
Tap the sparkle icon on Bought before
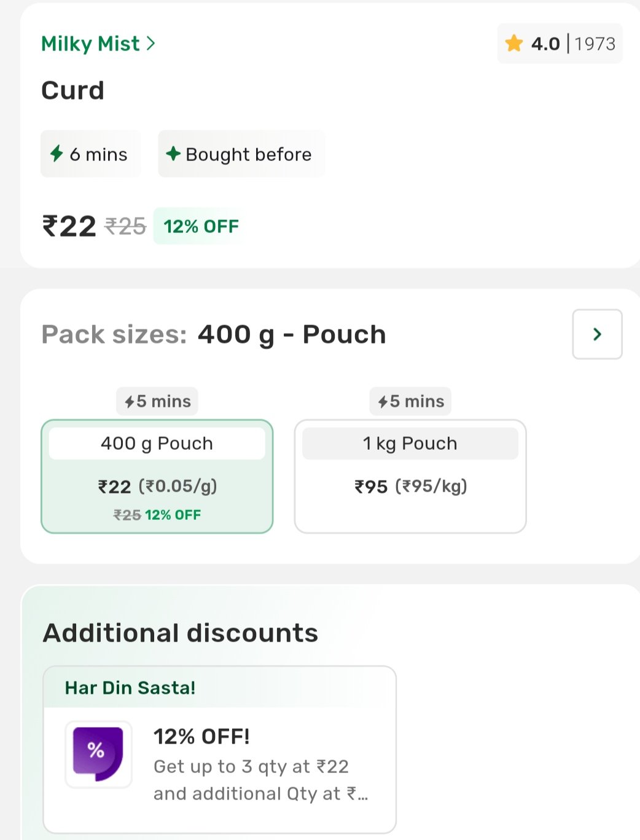click(x=173, y=154)
